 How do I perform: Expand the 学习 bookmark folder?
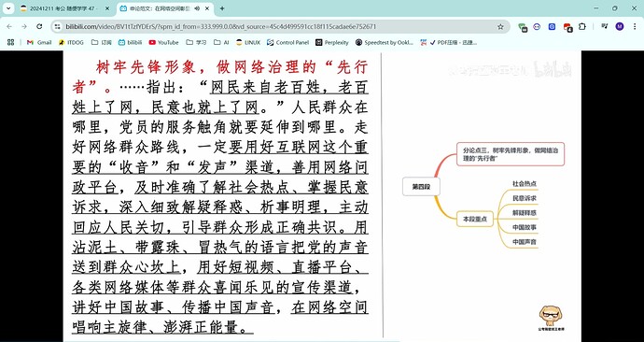tap(196, 42)
